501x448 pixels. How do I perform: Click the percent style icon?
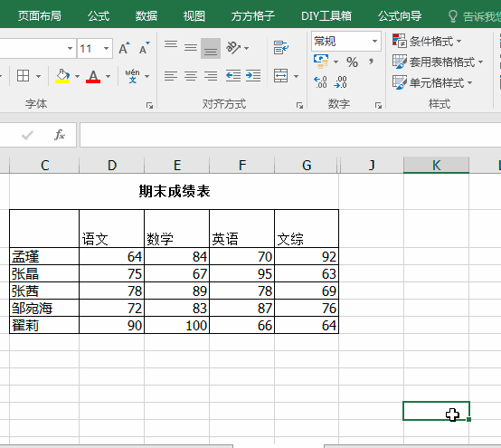tap(352, 62)
